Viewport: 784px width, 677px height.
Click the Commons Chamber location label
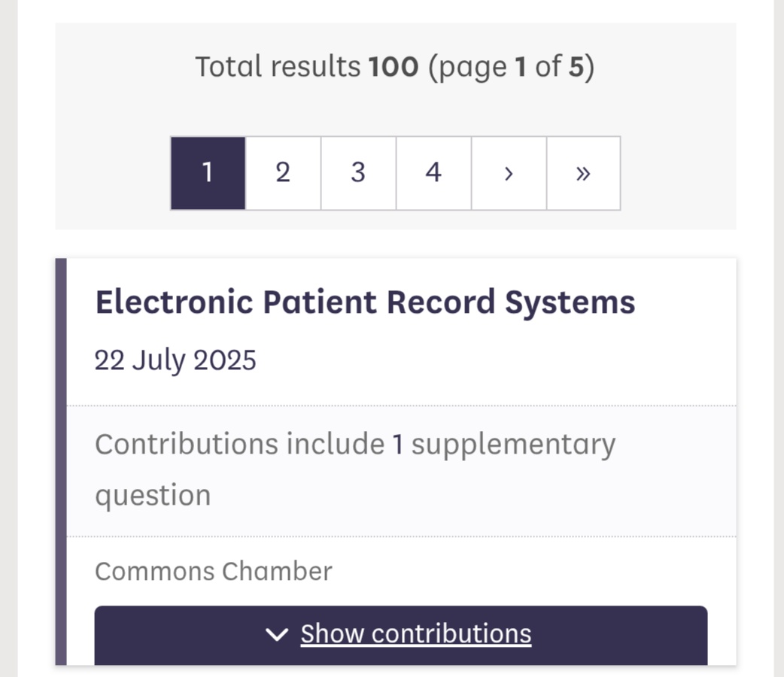click(x=214, y=571)
